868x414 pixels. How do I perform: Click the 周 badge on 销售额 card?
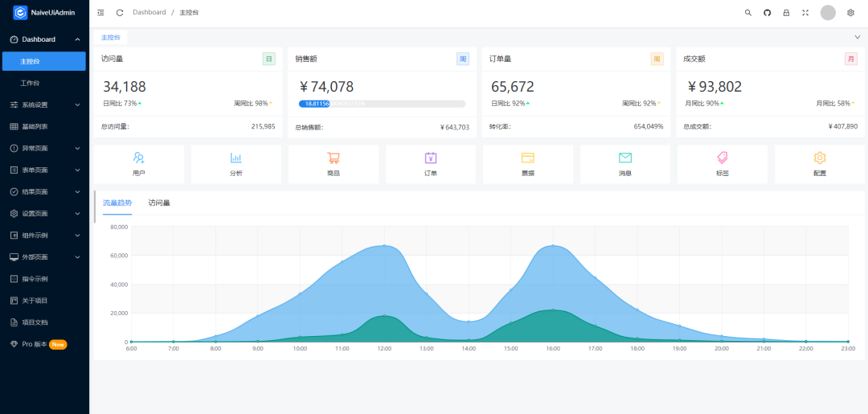tap(463, 59)
